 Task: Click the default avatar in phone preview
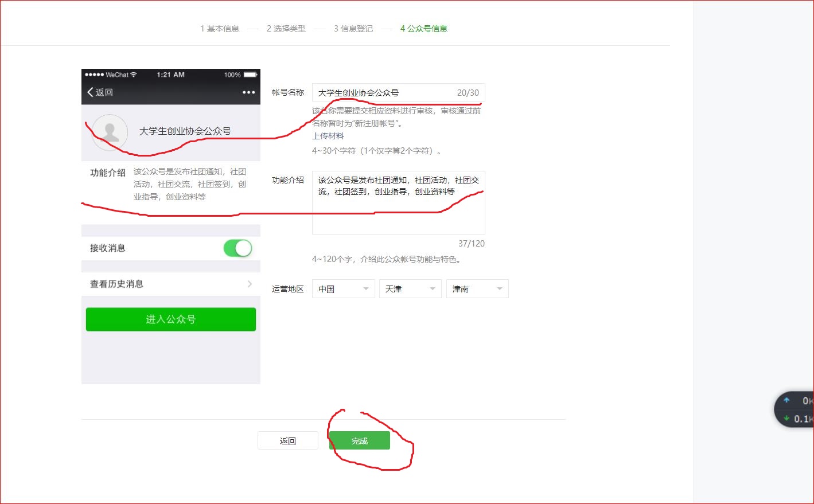[110, 132]
